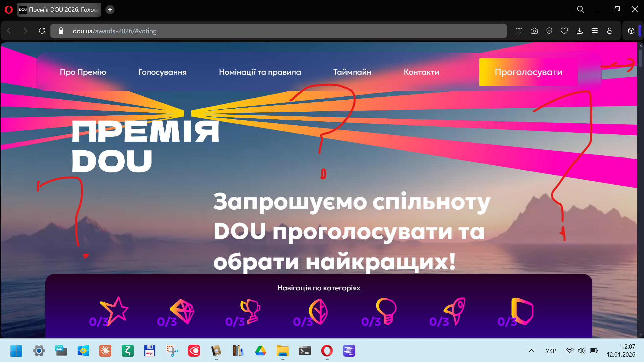Switch input language via «УКР»
Screen dimensions: 644x362
click(x=551, y=351)
